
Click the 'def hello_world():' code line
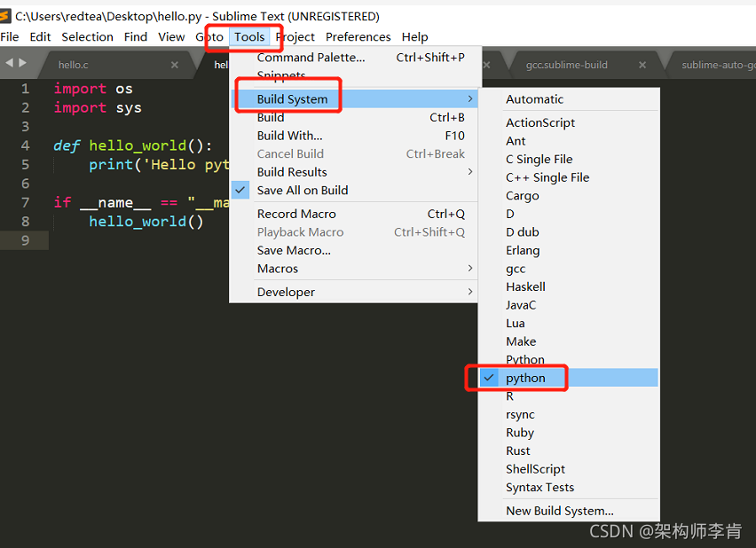coord(132,145)
